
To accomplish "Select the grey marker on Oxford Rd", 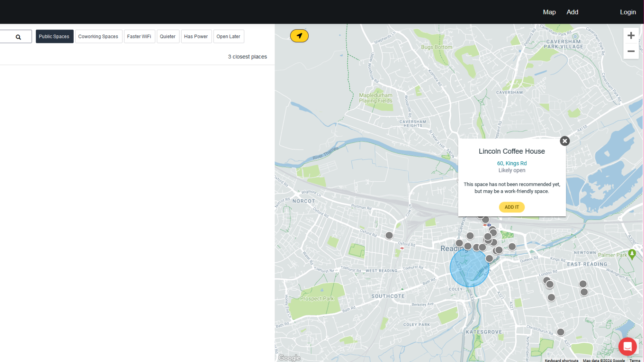I will (x=389, y=236).
